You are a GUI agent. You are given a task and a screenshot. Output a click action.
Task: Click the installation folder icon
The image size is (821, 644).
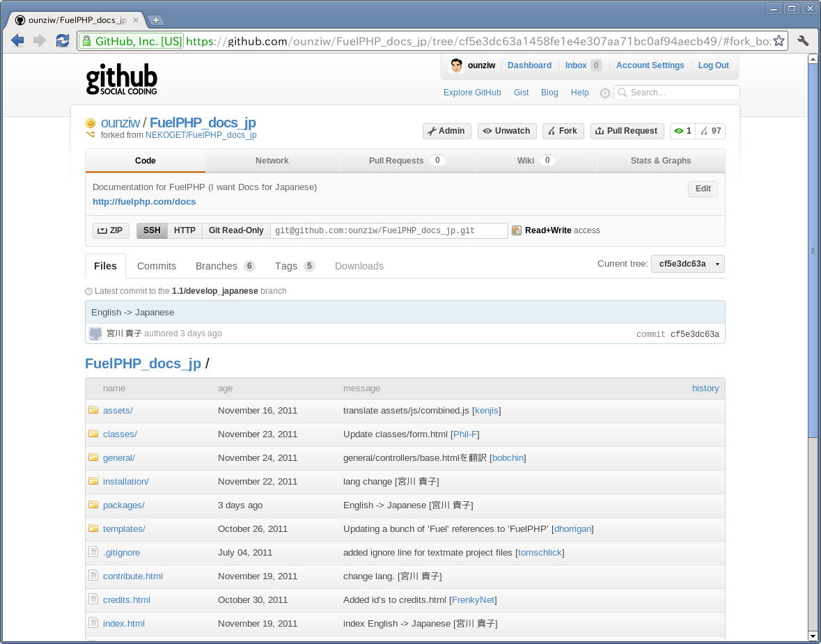(93, 480)
